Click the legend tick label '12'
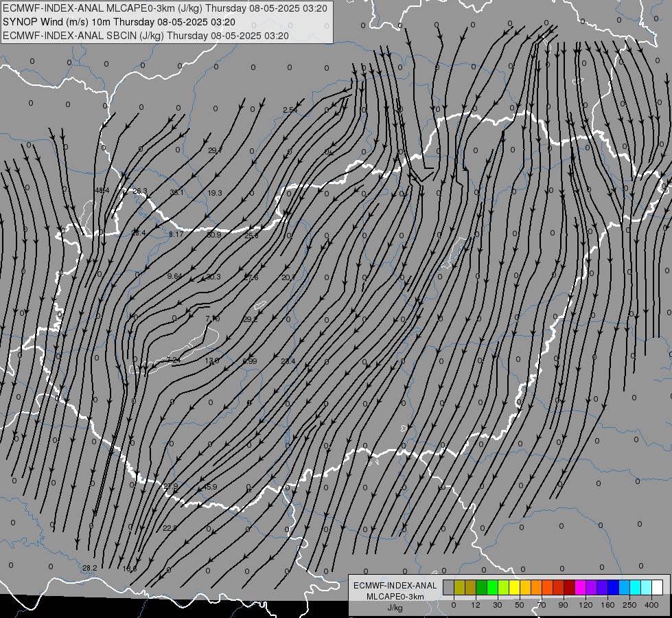Screen dimensions: 672x618 coord(476,605)
